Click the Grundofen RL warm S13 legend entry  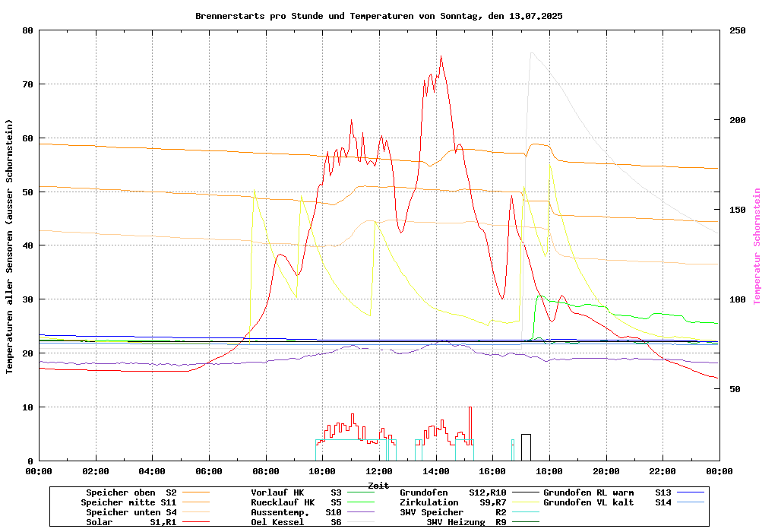point(607,492)
